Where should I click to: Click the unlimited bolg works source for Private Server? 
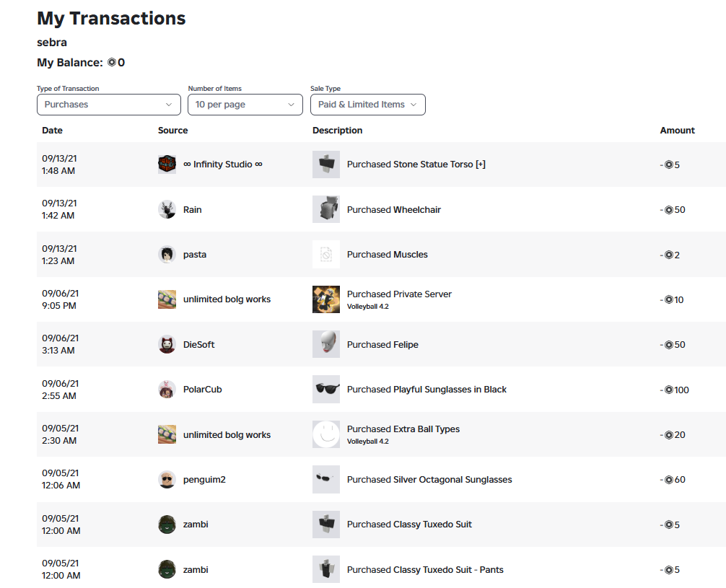(227, 299)
